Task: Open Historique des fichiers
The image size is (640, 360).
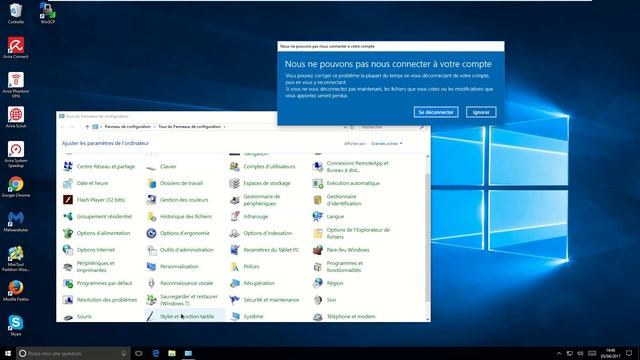Action: pyautogui.click(x=179, y=217)
